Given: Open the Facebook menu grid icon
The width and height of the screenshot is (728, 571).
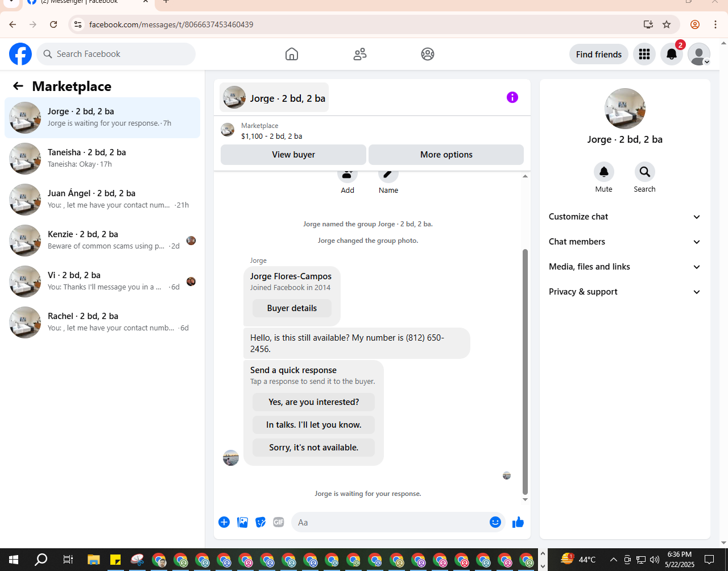Looking at the screenshot, I should [644, 54].
